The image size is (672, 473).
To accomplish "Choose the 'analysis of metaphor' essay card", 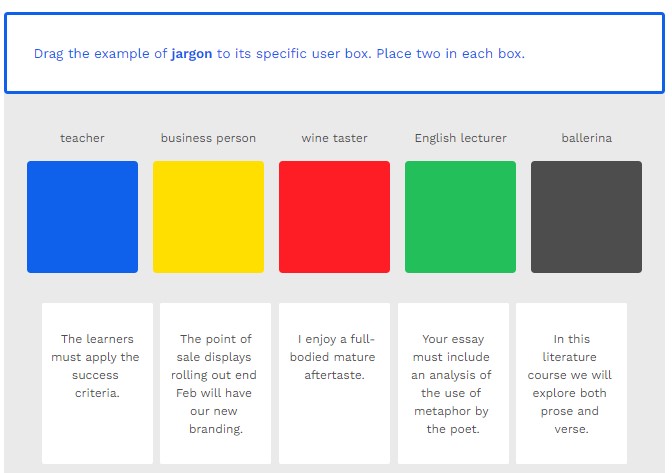I will point(453,383).
